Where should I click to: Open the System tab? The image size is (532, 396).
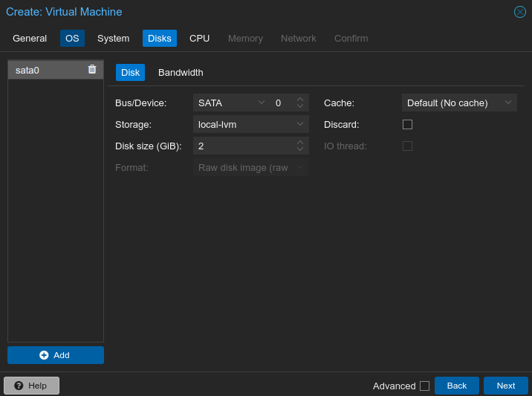[x=113, y=38]
